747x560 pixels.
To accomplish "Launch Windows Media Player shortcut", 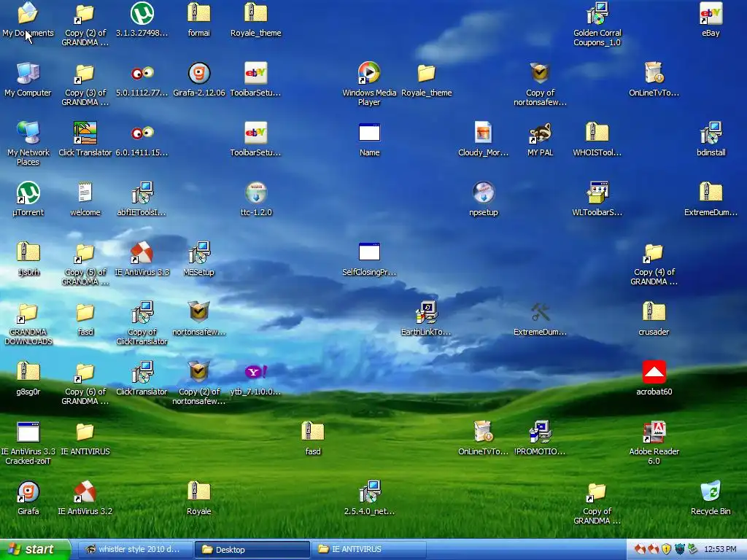I will 369,84.
